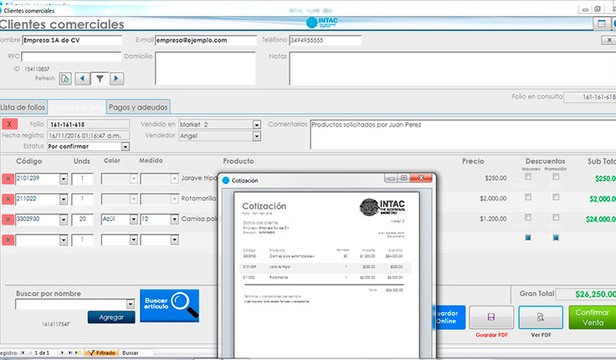Click the panel layout icon at top right
The width and height of the screenshot is (616, 360).
click(x=601, y=24)
